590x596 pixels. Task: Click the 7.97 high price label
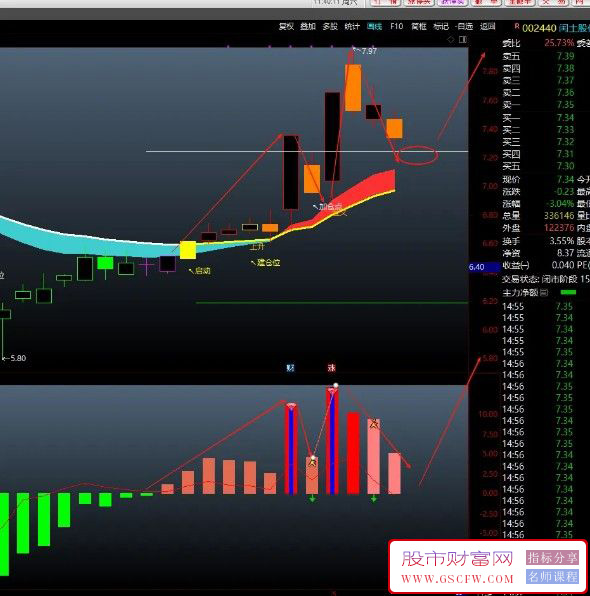(x=369, y=51)
